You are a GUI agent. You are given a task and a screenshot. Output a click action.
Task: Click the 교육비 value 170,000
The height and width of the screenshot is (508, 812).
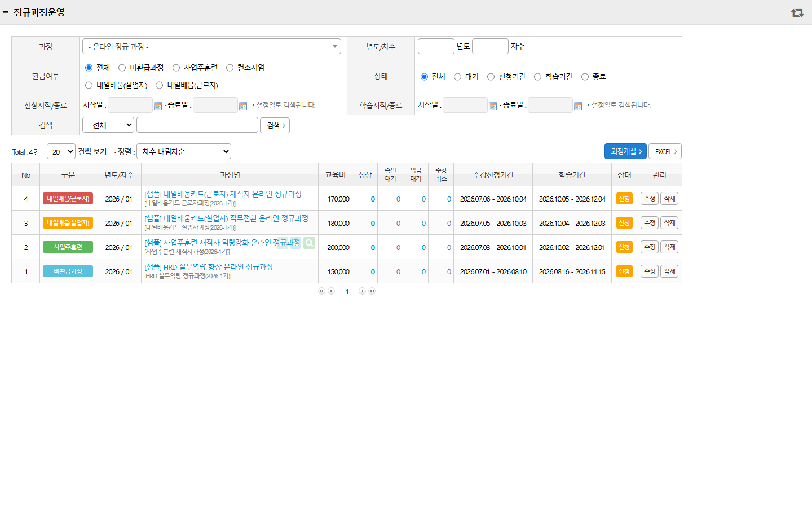[x=338, y=199]
